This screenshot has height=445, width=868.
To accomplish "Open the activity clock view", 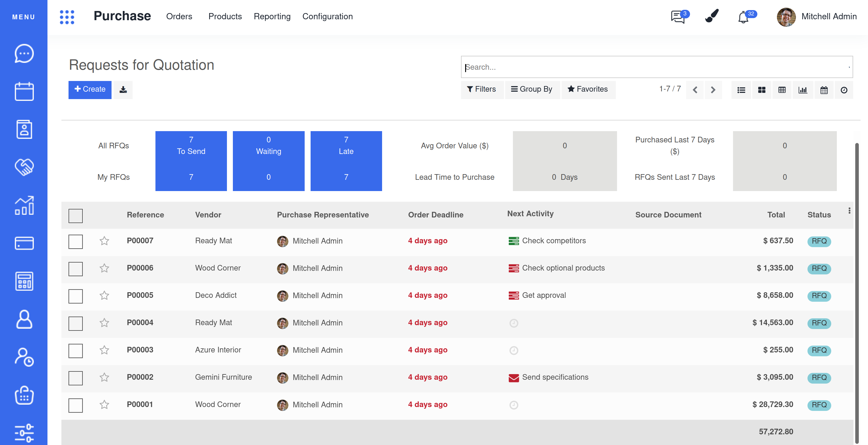I will pyautogui.click(x=844, y=90).
